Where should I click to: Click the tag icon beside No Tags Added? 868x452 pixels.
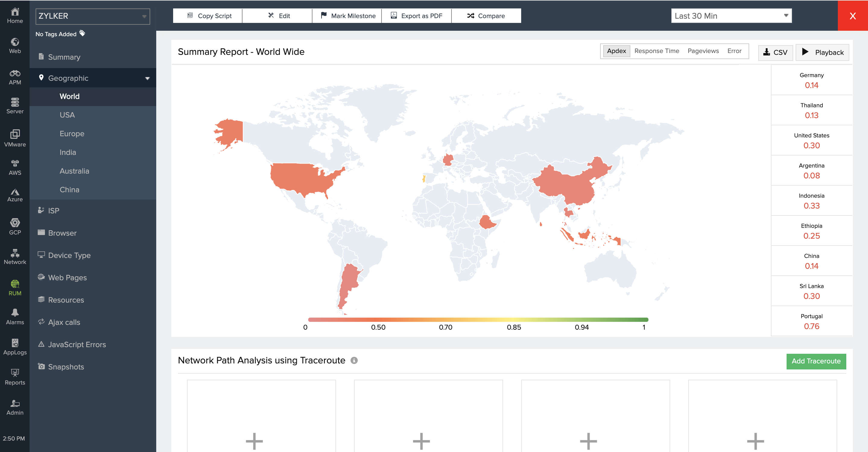[82, 33]
